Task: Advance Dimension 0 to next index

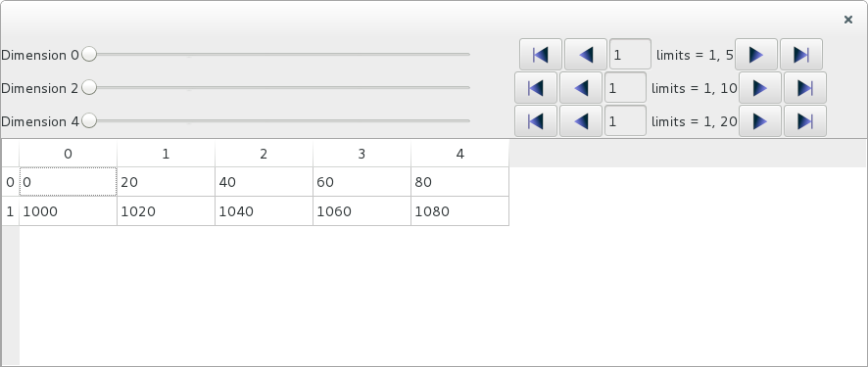Action: [756, 55]
